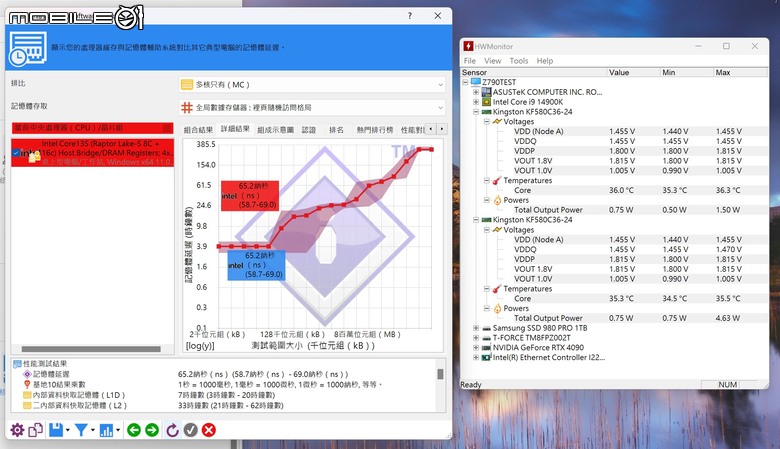Click the folder icon beside 內部資料快取記憶體 (L1D)
The height and width of the screenshot is (449, 780).
pos(27,395)
